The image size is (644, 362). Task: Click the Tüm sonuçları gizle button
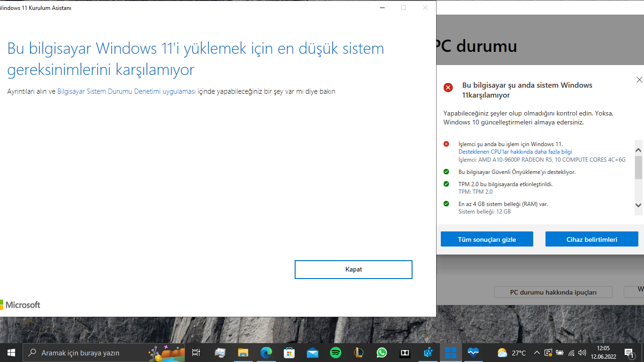(x=487, y=239)
